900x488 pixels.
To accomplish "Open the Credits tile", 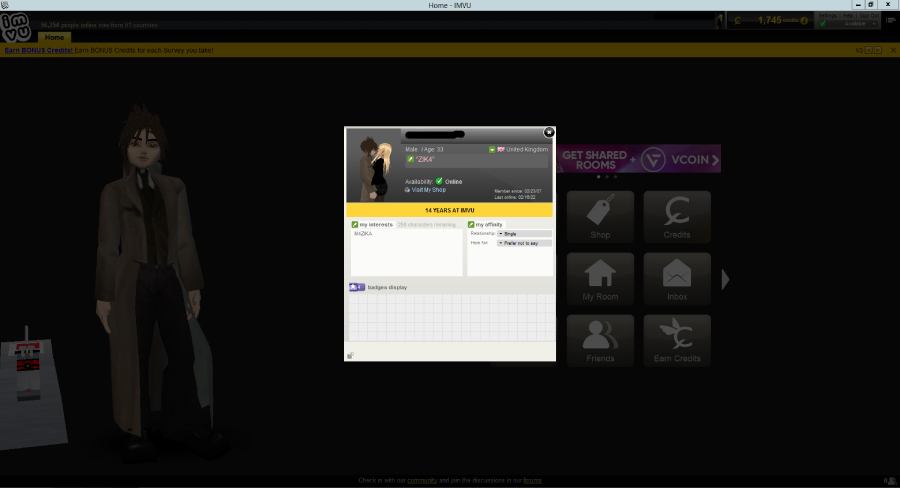I will coord(677,217).
